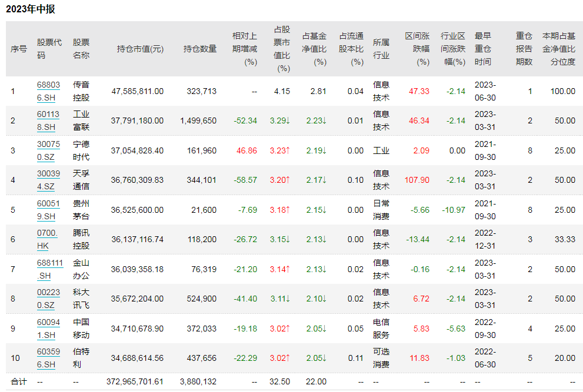583x392 pixels.
Task: Click the total stock ratio 32.50
Action: 279,381
